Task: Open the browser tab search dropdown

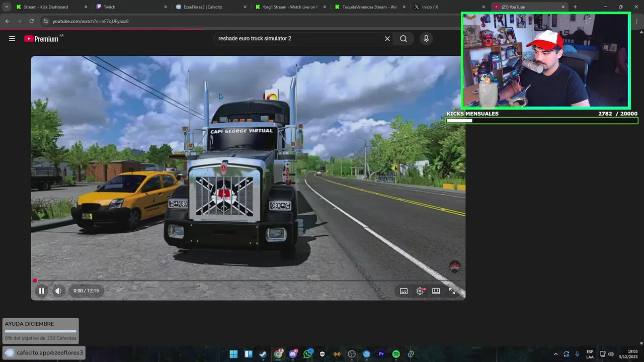Action: click(7, 7)
